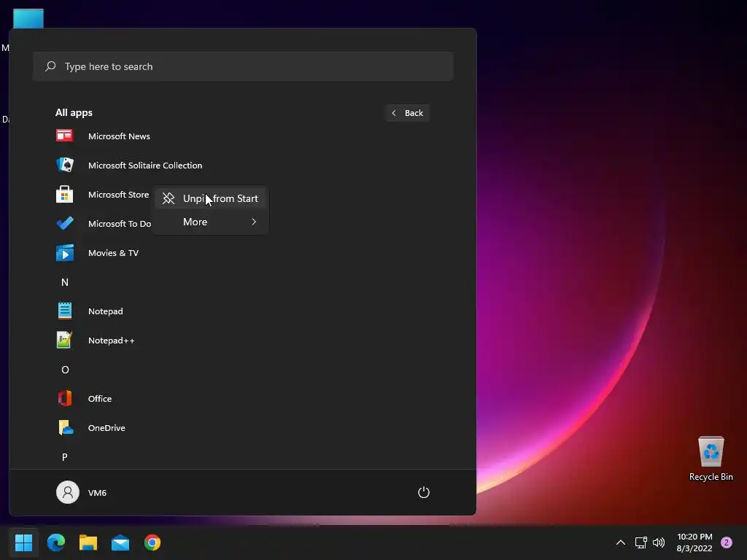
Task: Click the VM6 account name
Action: pos(97,492)
